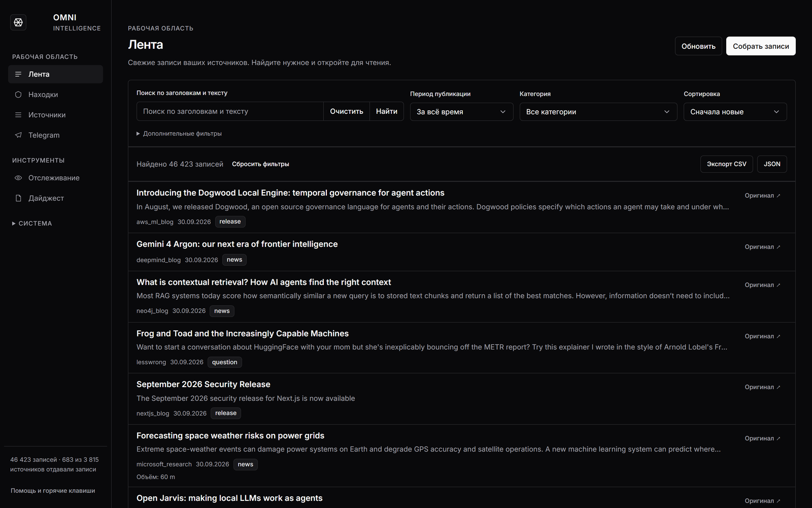Expand the Система sidebar section
812x508 pixels.
tap(32, 224)
